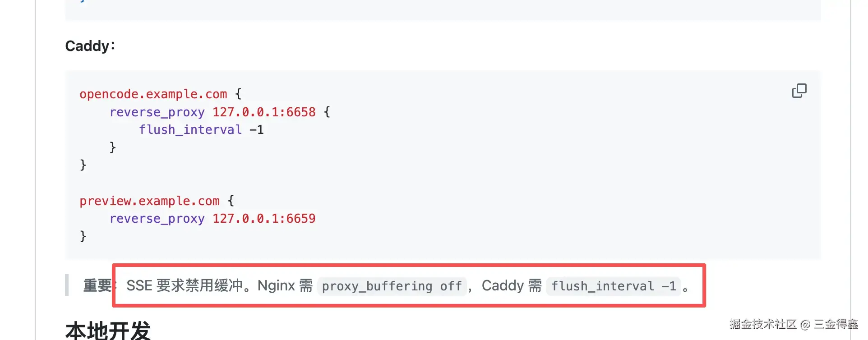Click preview.example.com in code block

click(150, 201)
